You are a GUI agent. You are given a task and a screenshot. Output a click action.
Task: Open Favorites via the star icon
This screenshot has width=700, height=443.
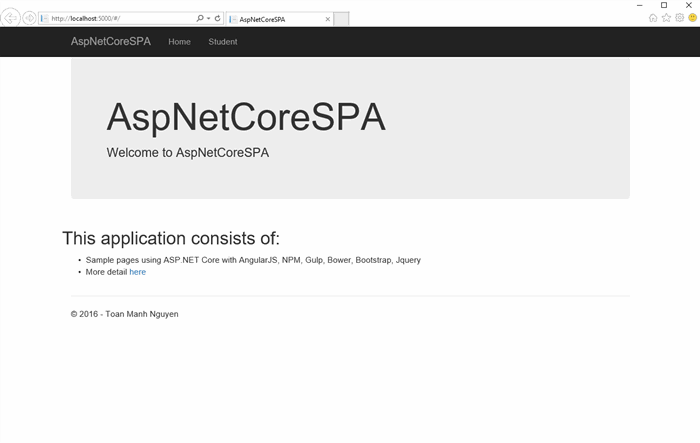pyautogui.click(x=666, y=18)
